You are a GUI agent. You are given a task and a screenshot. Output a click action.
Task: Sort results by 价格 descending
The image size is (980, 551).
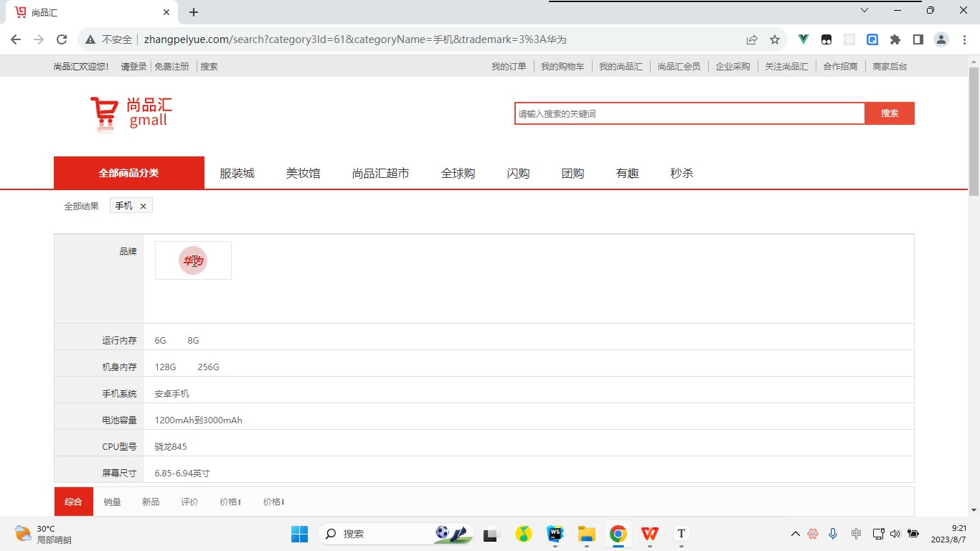[x=274, y=502]
